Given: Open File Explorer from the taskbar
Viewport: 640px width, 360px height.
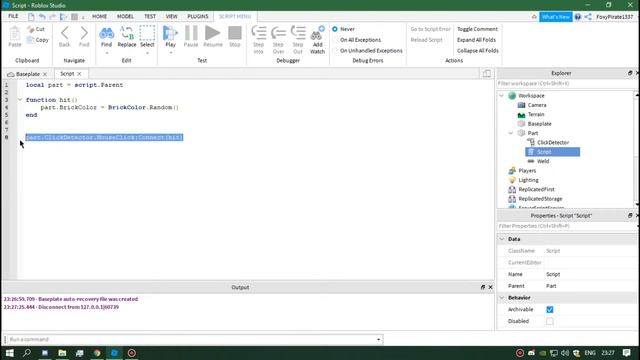Looking at the screenshot, I should point(62,353).
